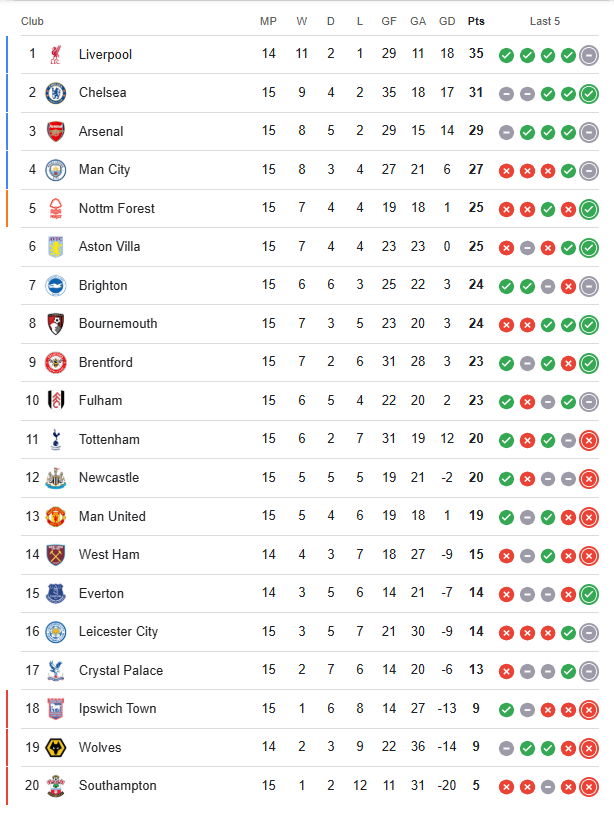
Task: Select the Crystal Palace team name
Action: [121, 670]
